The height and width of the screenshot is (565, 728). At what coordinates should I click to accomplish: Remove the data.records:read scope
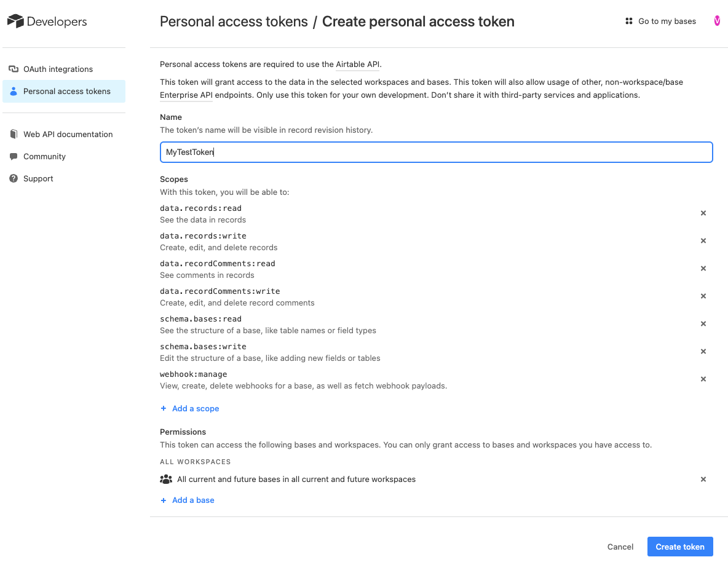pos(703,213)
